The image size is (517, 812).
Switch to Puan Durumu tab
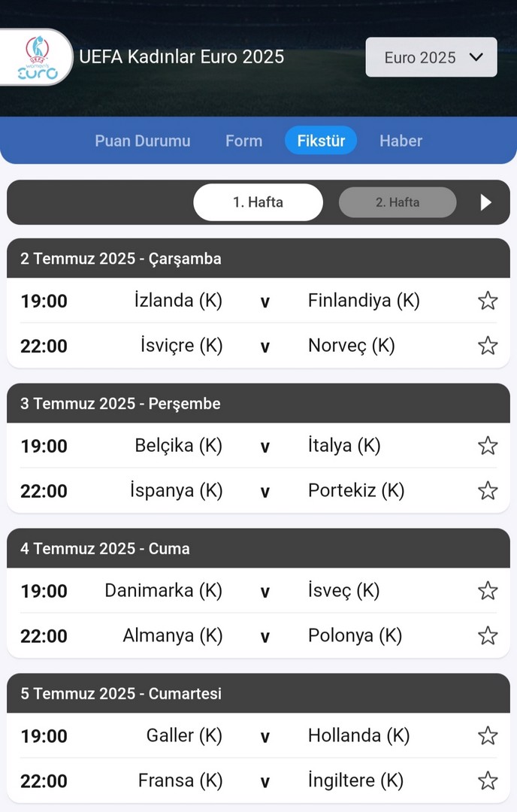[x=142, y=141]
